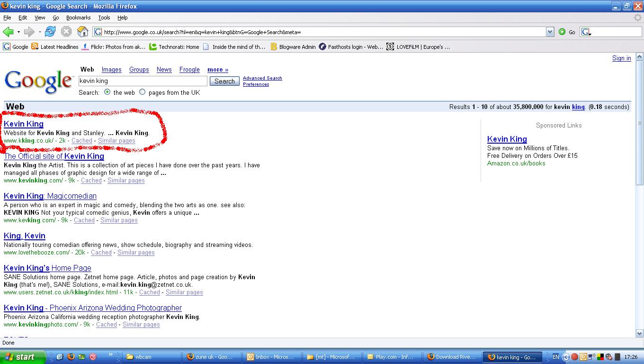Launch Firefox from quick launch bar
644x364 pixels.
(71, 357)
